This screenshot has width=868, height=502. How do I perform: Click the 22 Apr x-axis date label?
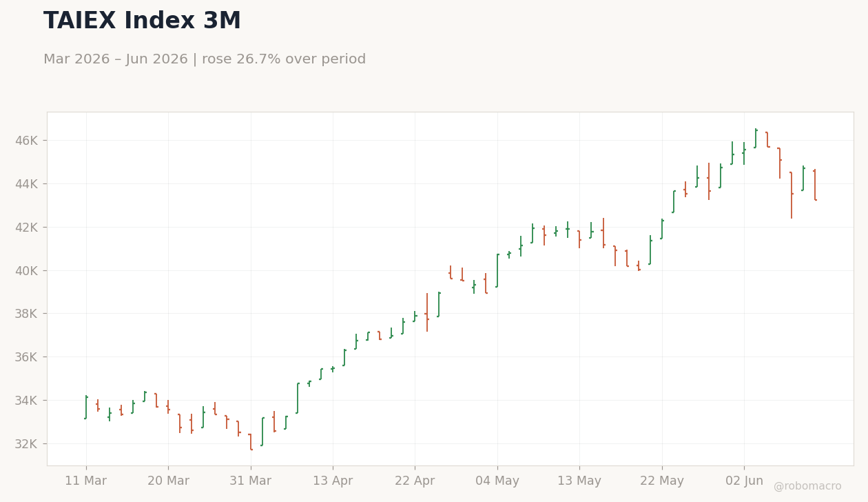415,481
